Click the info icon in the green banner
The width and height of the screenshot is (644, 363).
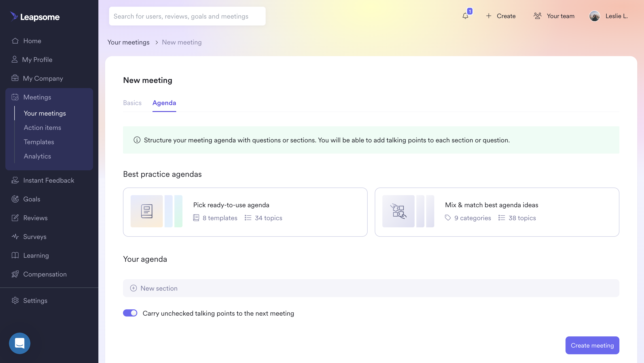pyautogui.click(x=137, y=140)
